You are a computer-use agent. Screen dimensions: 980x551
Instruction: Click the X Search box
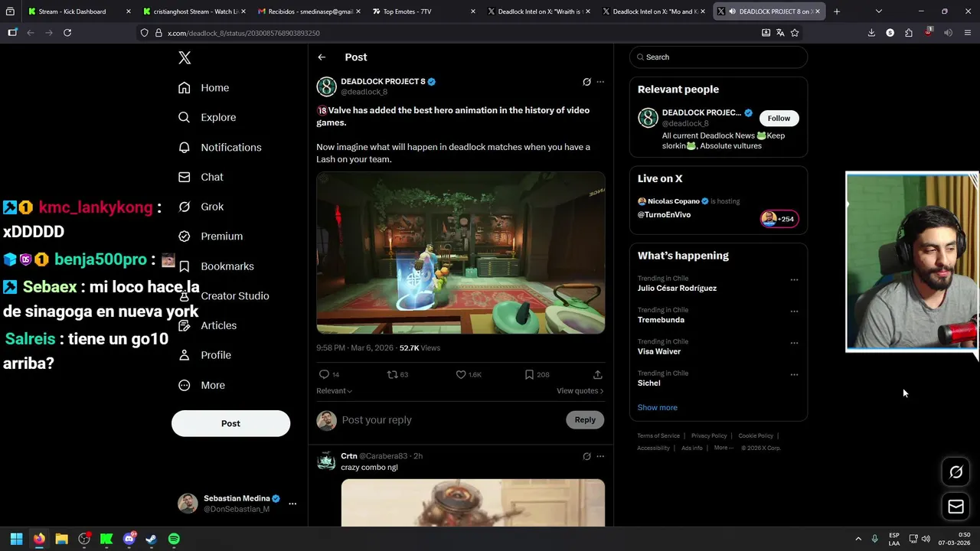[x=718, y=57]
